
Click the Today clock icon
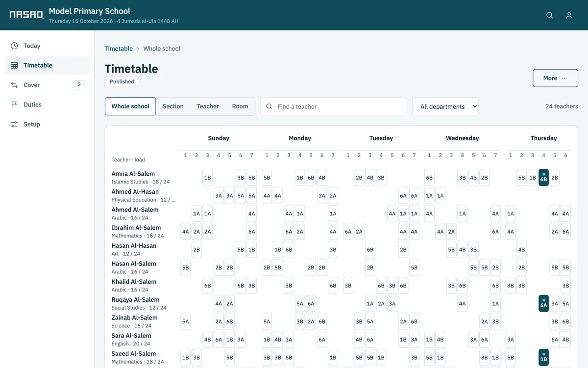pos(14,46)
